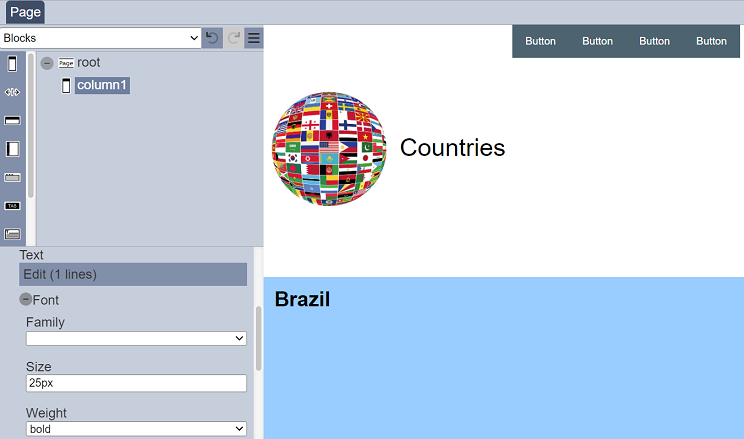Select the root tree item
The width and height of the screenshot is (744, 439).
click(89, 63)
